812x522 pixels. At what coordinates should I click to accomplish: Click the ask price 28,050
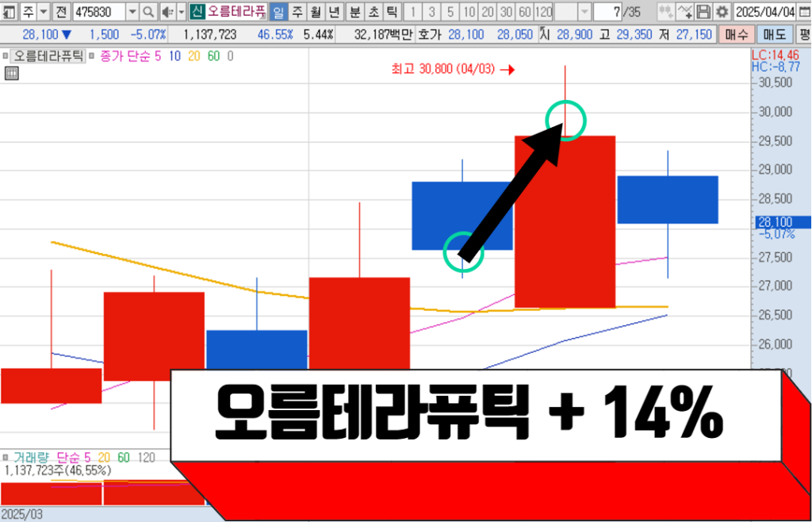[x=515, y=35]
